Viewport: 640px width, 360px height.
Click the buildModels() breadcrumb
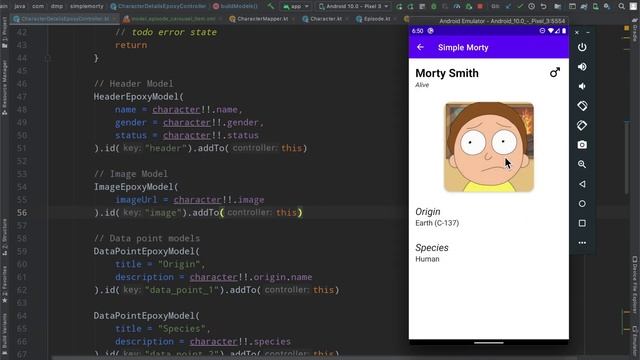(x=235, y=6)
